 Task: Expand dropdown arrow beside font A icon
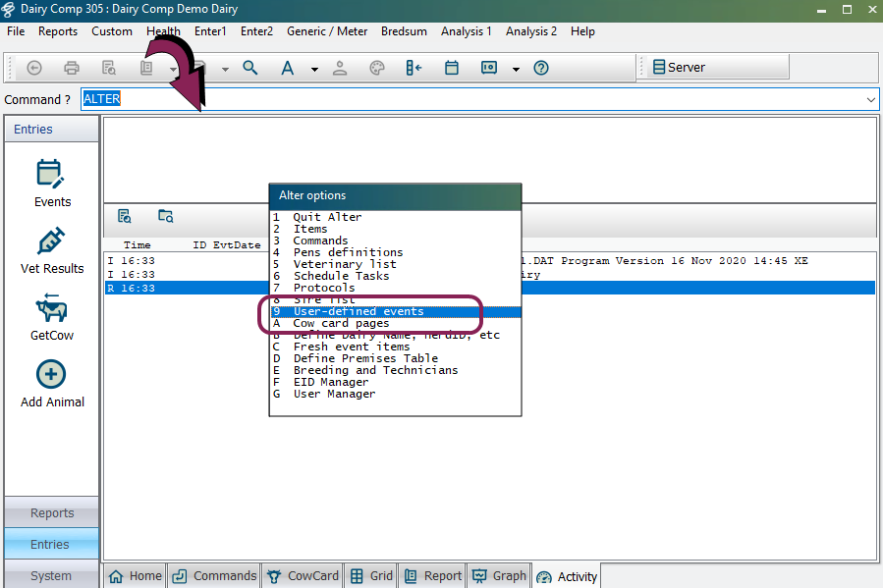pos(314,70)
